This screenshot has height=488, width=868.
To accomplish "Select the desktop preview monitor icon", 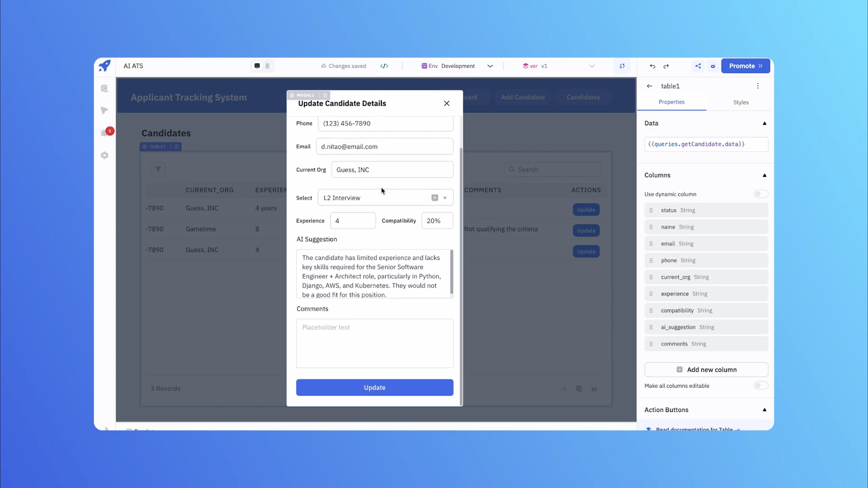I will pos(257,66).
